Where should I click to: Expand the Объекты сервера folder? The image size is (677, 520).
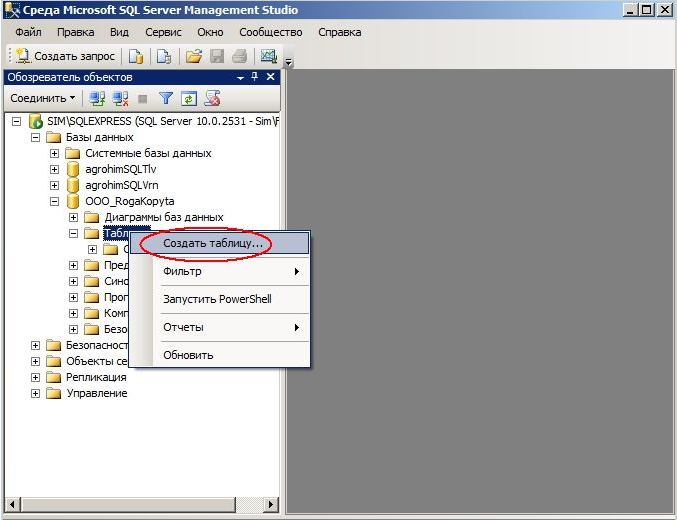pos(35,361)
